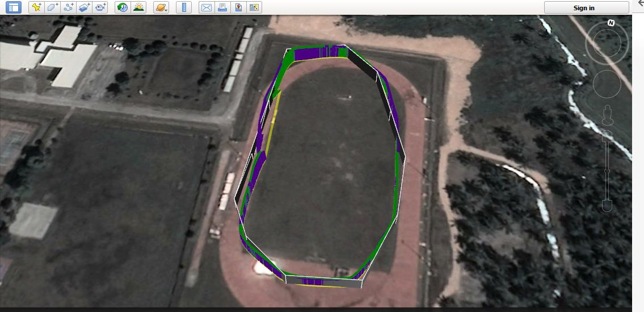This screenshot has height=312, width=644.
Task: Add a new placemark with the pushpin tool
Action: pyautogui.click(x=36, y=7)
